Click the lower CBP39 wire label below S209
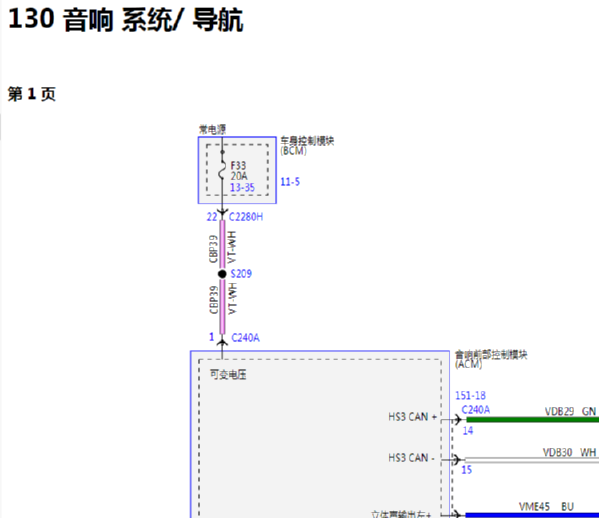 (x=214, y=300)
